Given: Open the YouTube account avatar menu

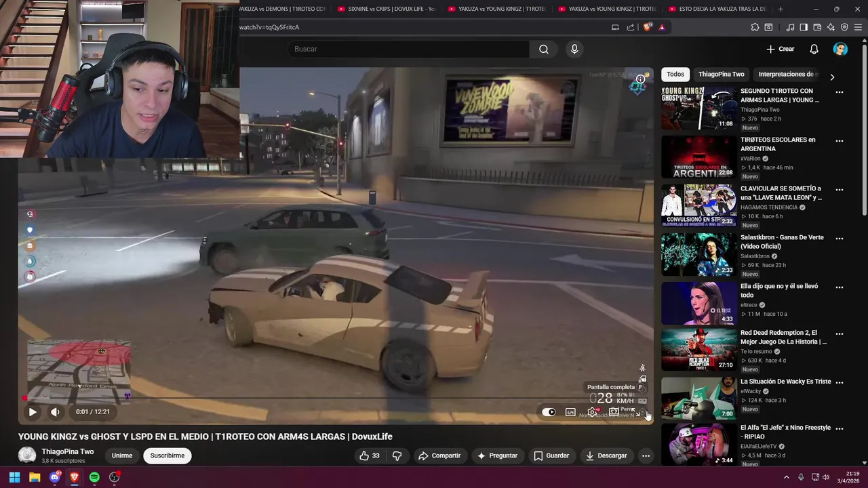Looking at the screenshot, I should [x=840, y=49].
